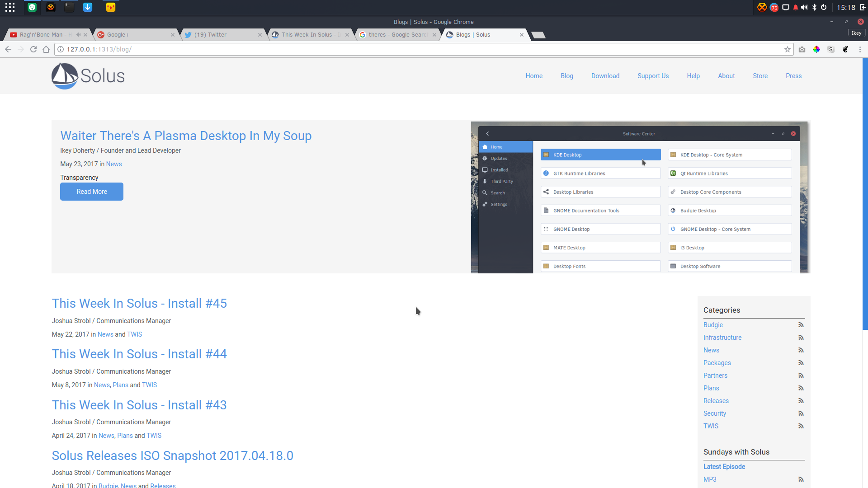Click the camera screenshot extension icon
Image resolution: width=868 pixels, height=488 pixels.
click(802, 49)
